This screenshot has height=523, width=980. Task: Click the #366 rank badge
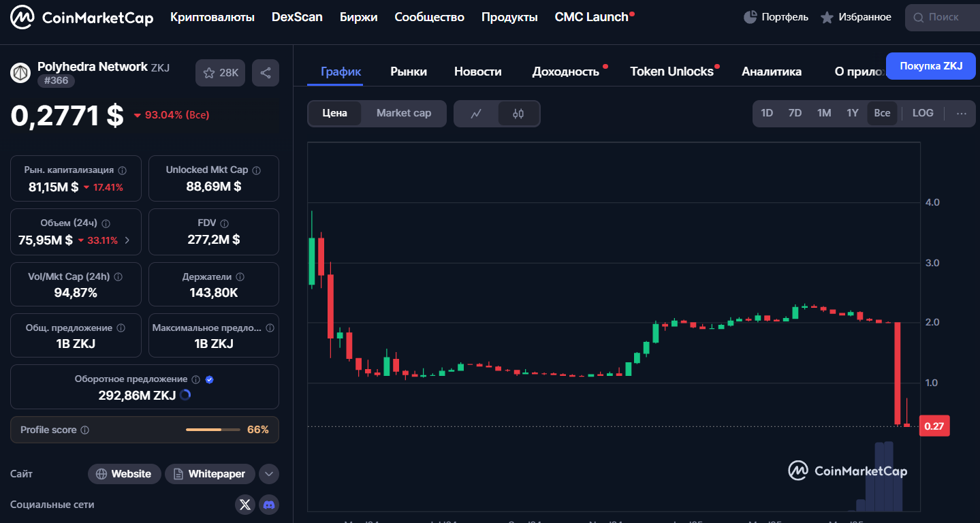coord(56,81)
